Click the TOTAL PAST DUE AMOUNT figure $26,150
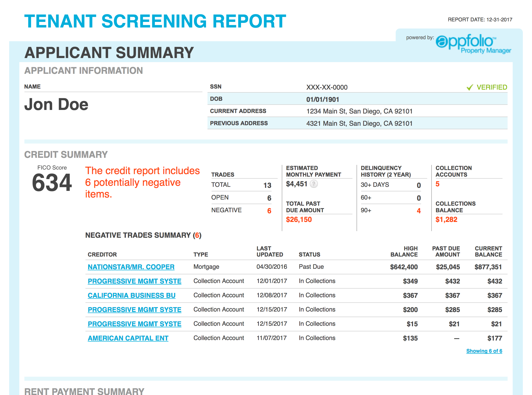 tap(299, 219)
